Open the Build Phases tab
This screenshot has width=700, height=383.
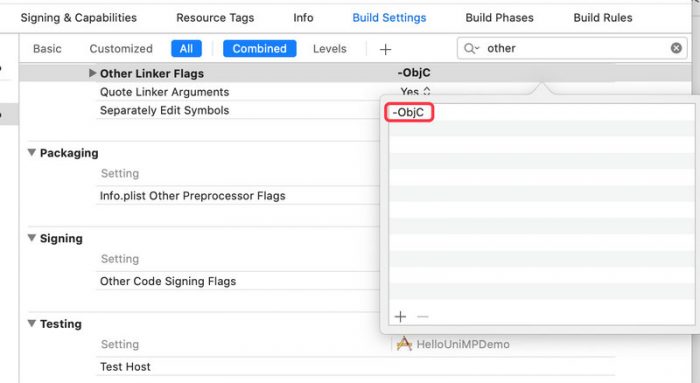[499, 18]
